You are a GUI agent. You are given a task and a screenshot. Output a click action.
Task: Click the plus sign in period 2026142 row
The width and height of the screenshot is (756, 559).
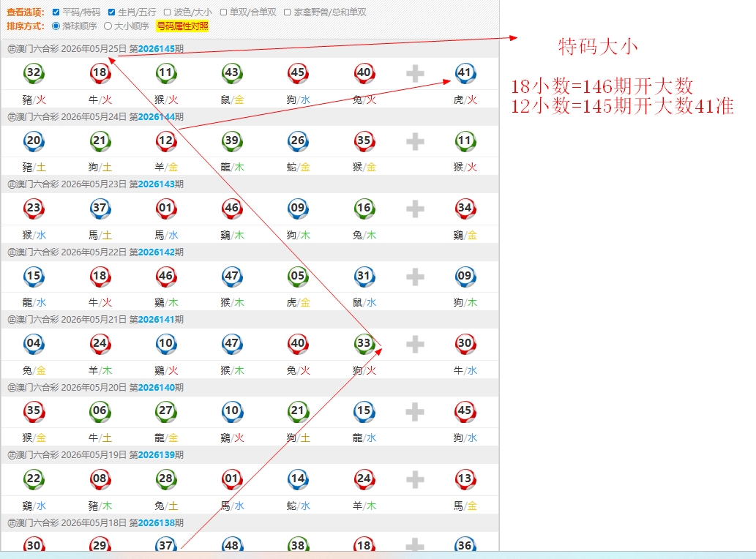pos(415,277)
